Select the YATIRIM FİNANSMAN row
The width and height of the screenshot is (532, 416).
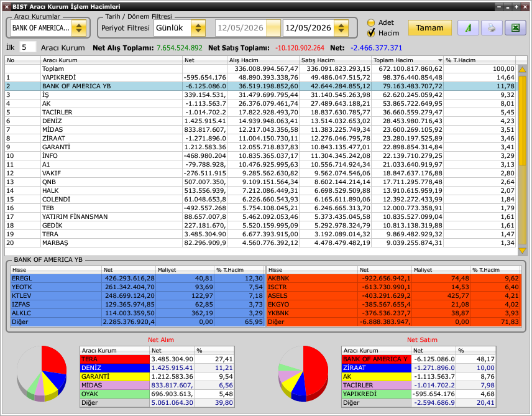260,216
